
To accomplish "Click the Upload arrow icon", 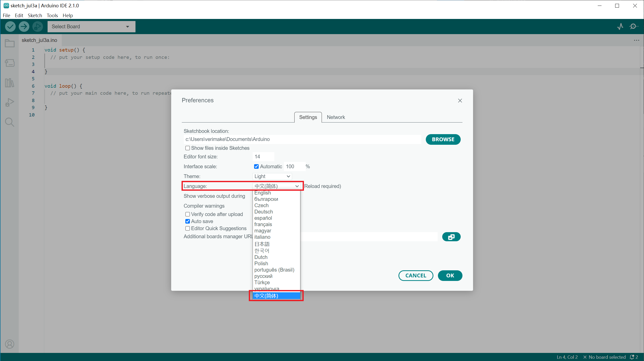I will 24,27.
